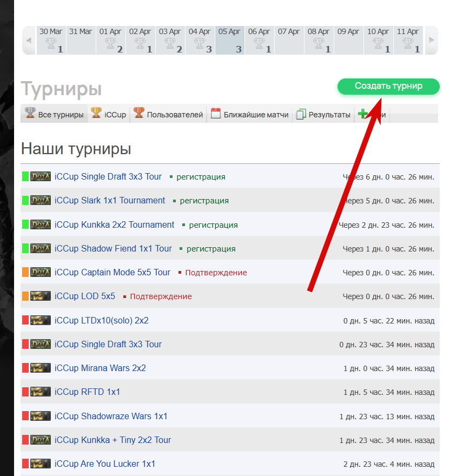Screen dimensions: 450x476
Task: Click gold trophy icon beside iCCup tab
Action: pos(96,113)
